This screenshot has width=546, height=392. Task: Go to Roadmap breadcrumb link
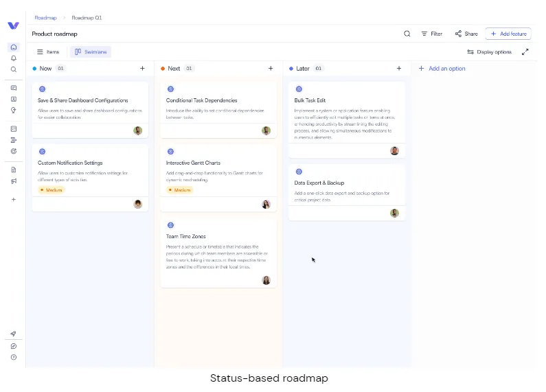coord(45,18)
